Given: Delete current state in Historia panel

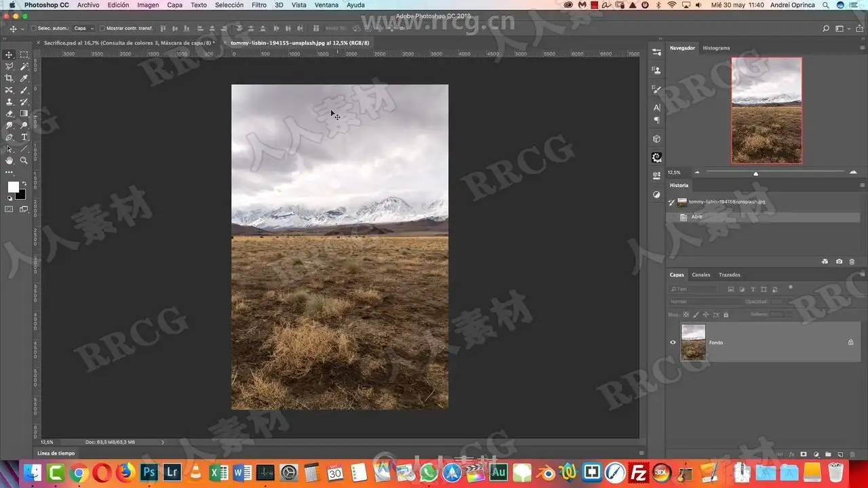Looking at the screenshot, I should pos(852,262).
